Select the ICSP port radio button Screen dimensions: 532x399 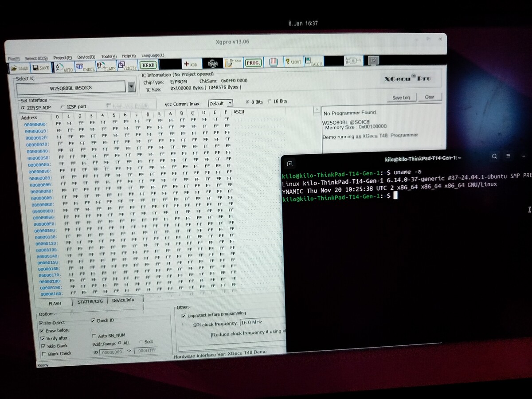point(63,107)
